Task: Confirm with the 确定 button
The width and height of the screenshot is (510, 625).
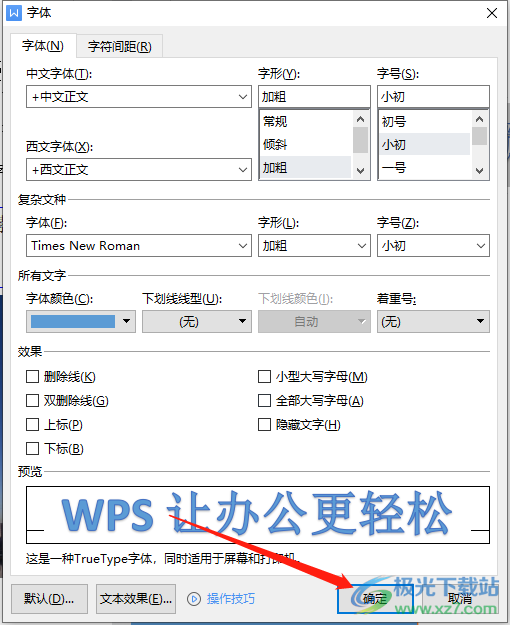Action: (x=375, y=599)
